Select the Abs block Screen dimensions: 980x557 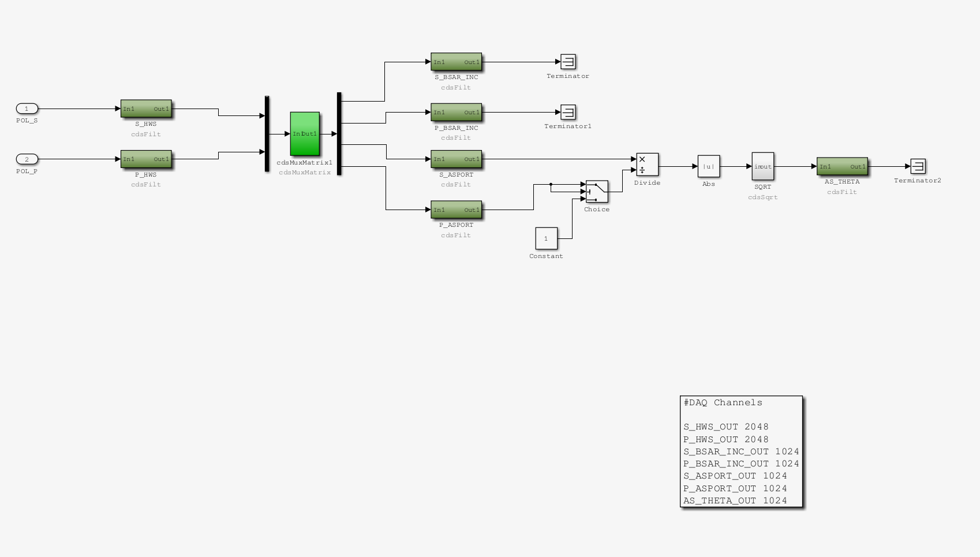click(708, 166)
